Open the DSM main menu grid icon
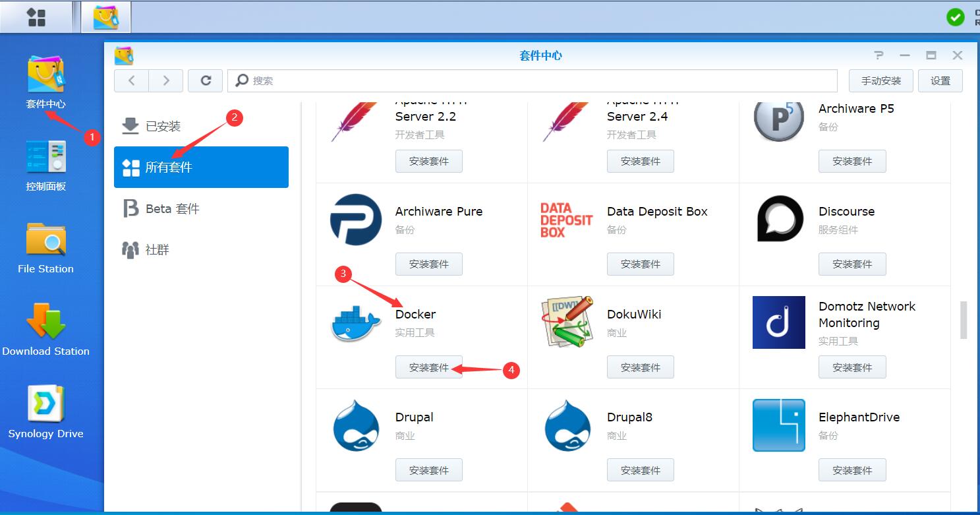980x515 pixels. click(x=36, y=17)
